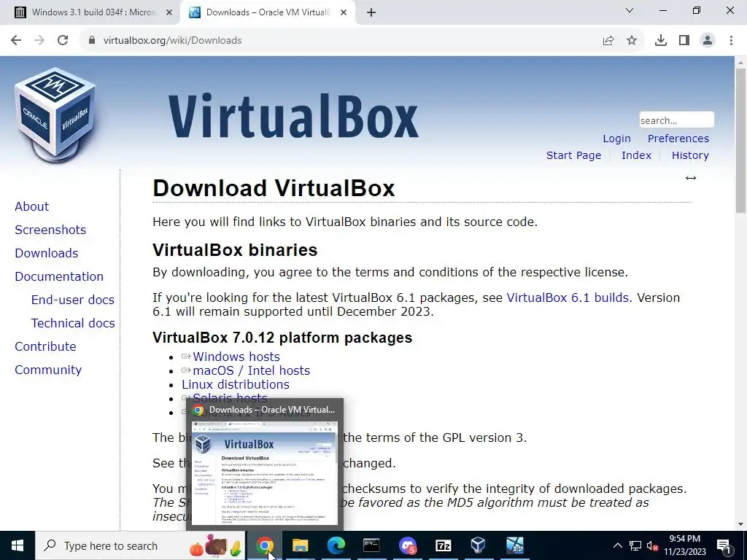The height and width of the screenshot is (560, 747).
Task: Open Discord from the taskbar
Action: pos(407,545)
